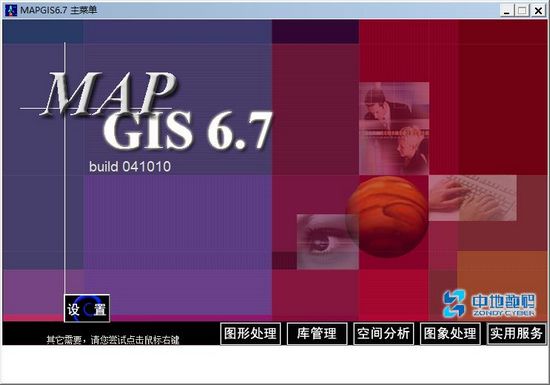The image size is (550, 385).
Task: Open the 实用服务 menu button
Action: pos(516,333)
